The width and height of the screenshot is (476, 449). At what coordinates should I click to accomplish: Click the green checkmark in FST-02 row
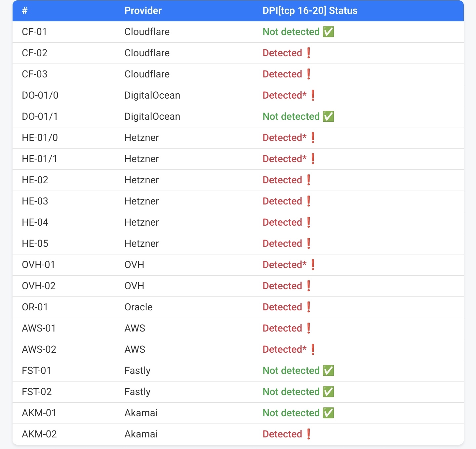(328, 392)
